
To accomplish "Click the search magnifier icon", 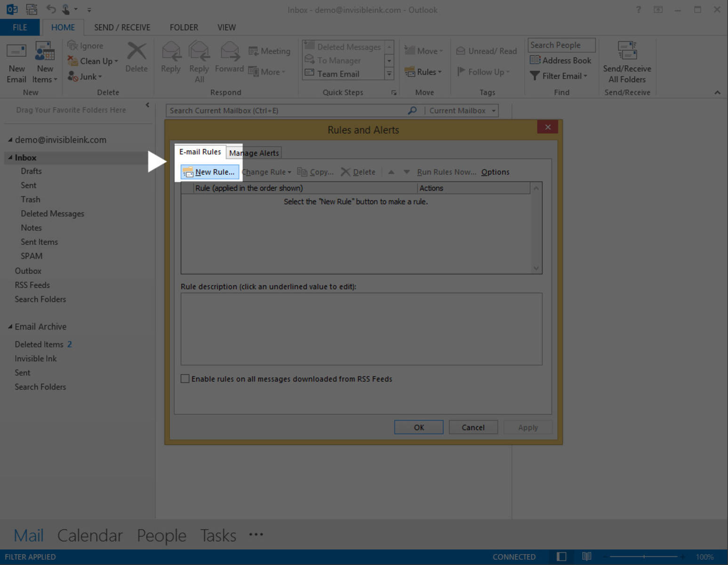I will pyautogui.click(x=412, y=110).
